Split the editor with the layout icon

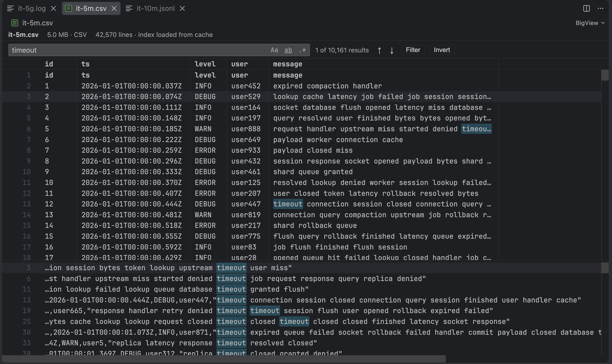[x=586, y=8]
